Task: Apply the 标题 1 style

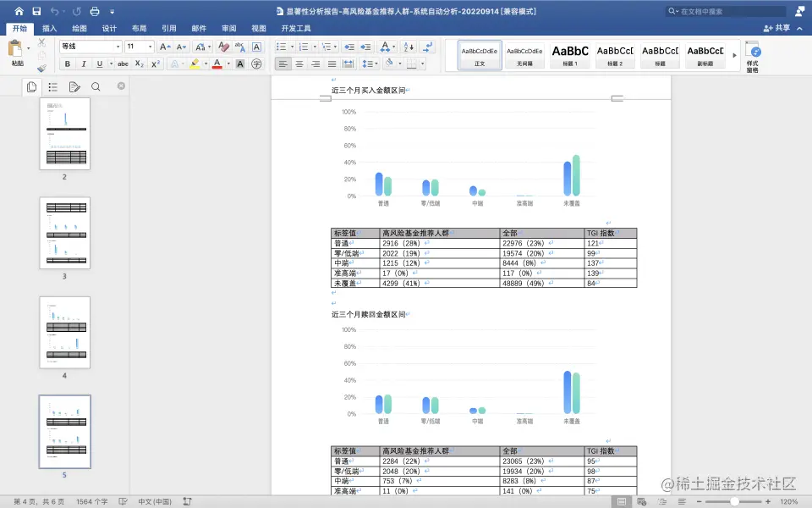Action: [x=570, y=52]
